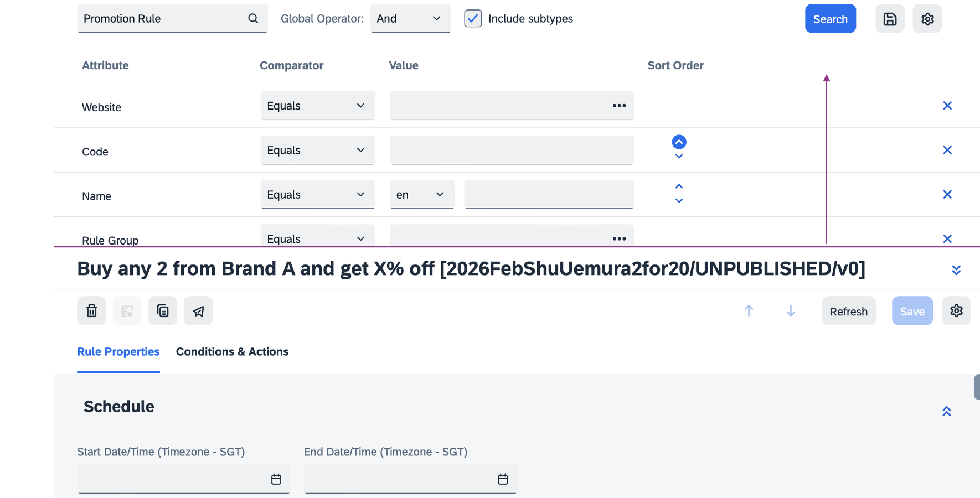Click the clone rule copy icon
This screenshot has width=980, height=498.
(x=163, y=311)
